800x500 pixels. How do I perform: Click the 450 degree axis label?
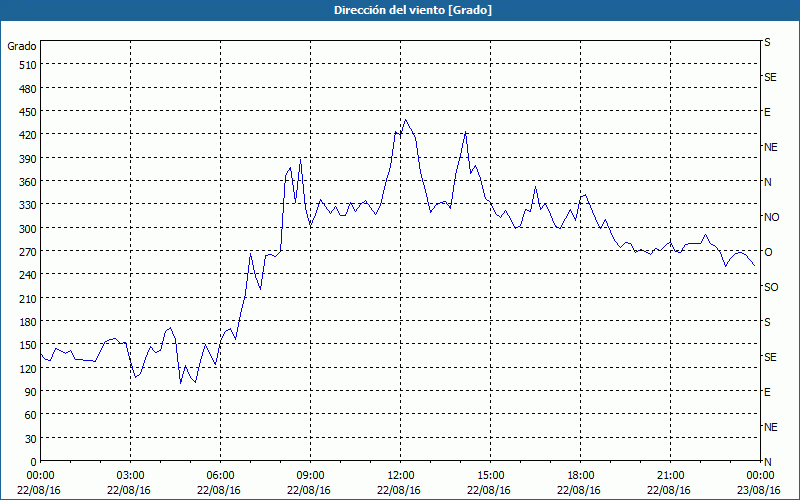[28, 112]
